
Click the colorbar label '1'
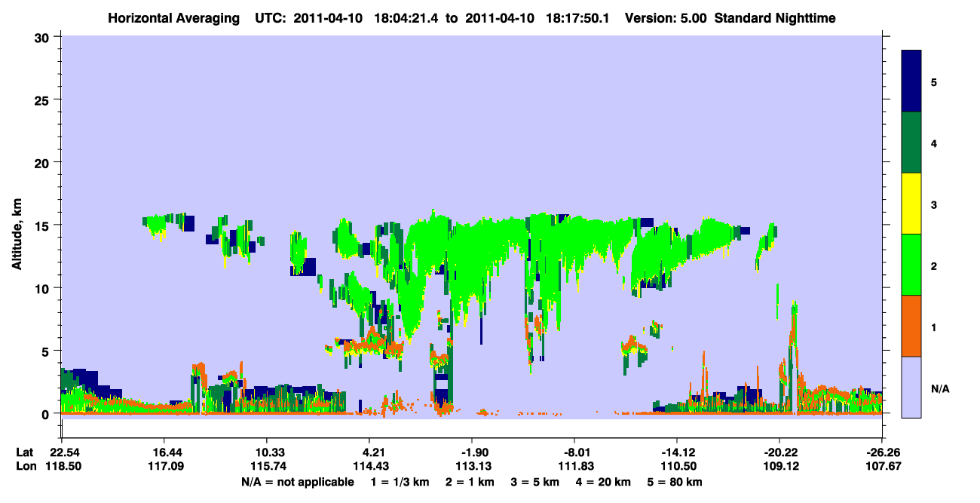coord(933,327)
